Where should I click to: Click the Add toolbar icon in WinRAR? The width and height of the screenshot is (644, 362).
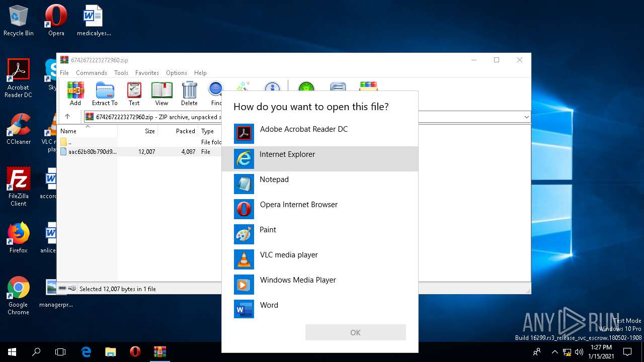[75, 94]
